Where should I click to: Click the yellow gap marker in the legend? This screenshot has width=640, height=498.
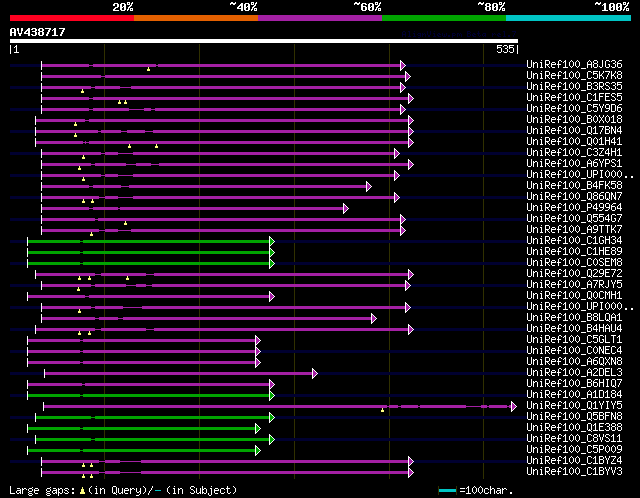point(82,490)
